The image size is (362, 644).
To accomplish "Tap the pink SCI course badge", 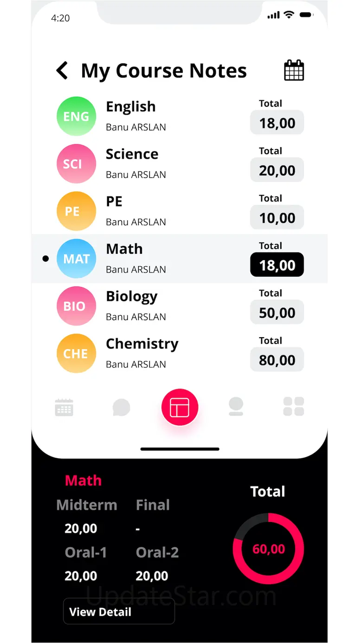I will tap(76, 164).
